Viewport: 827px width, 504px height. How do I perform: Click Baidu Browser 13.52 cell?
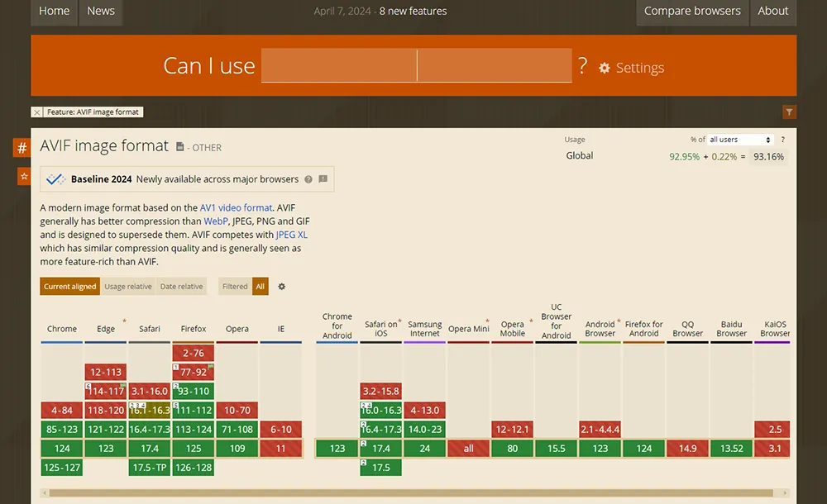pos(731,449)
